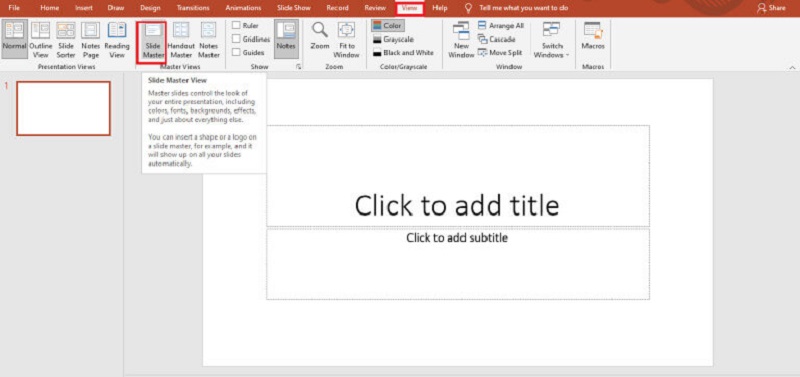
Task: Switch to the Record tab
Action: click(x=337, y=8)
